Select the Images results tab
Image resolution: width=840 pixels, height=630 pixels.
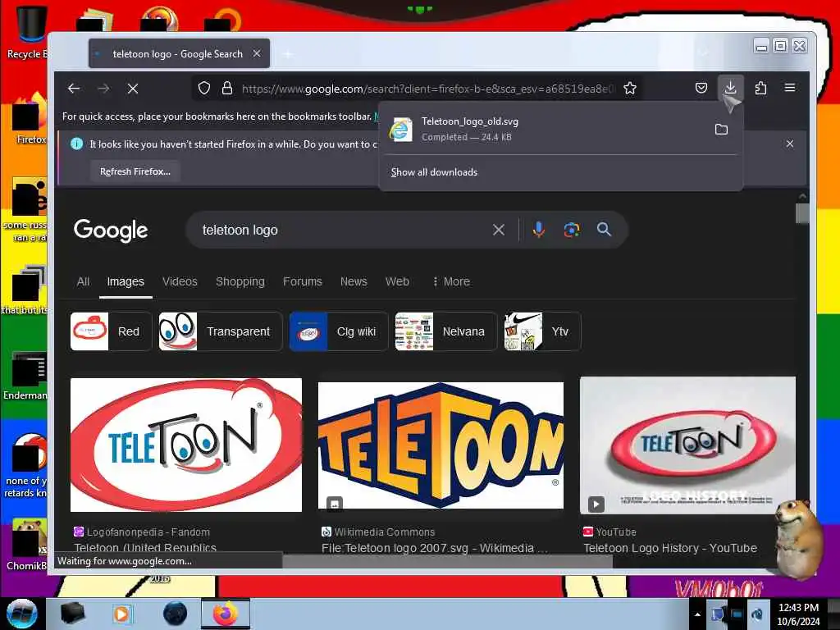coord(126,282)
